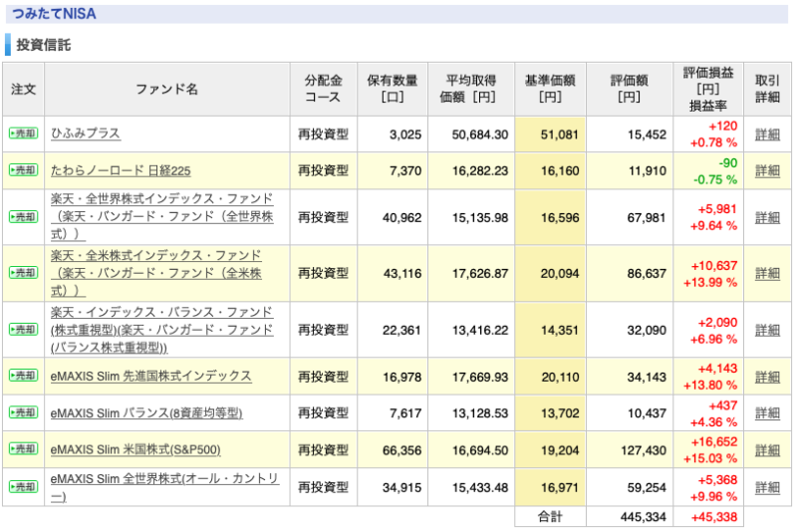Click 売却 button for たわらノーロード 日経225
The height and width of the screenshot is (532, 797).
point(23,169)
